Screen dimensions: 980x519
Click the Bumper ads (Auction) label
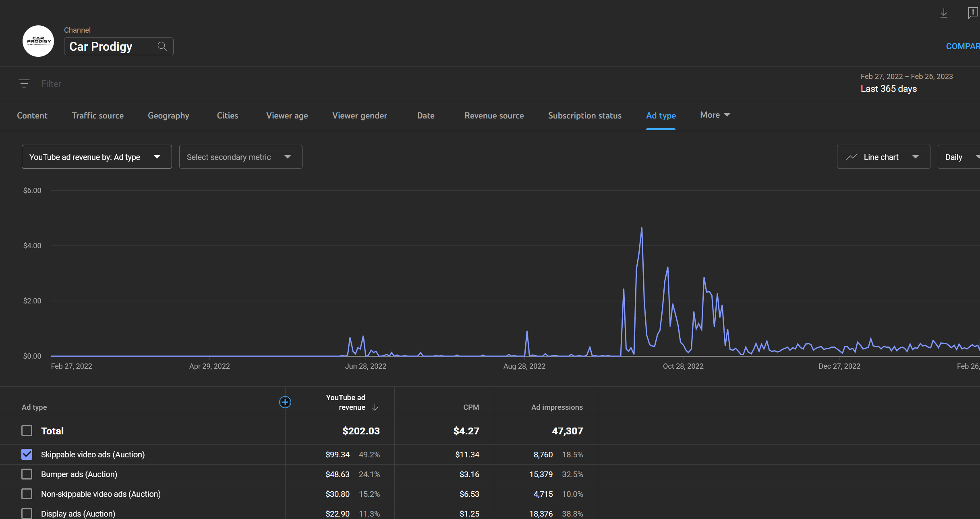(79, 474)
